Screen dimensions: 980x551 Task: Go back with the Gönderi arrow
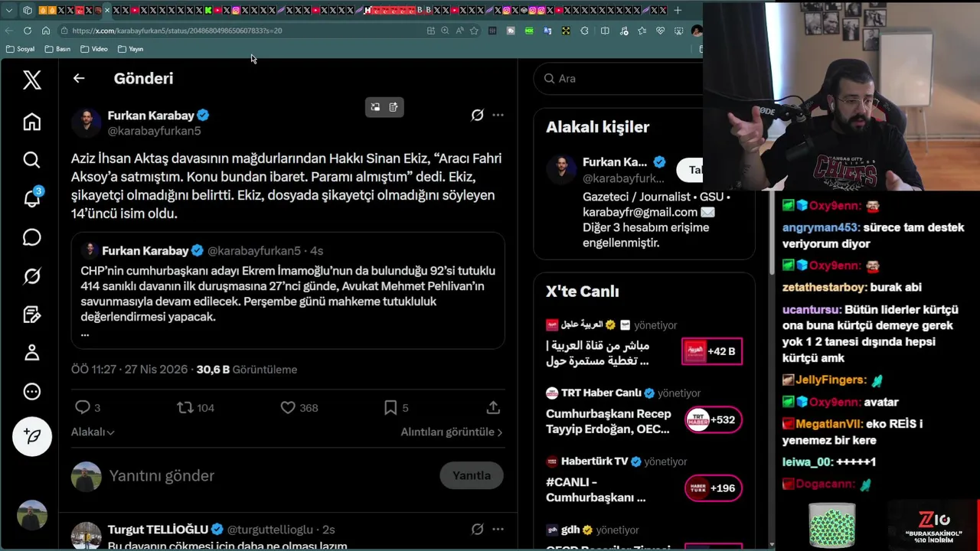[x=79, y=78]
